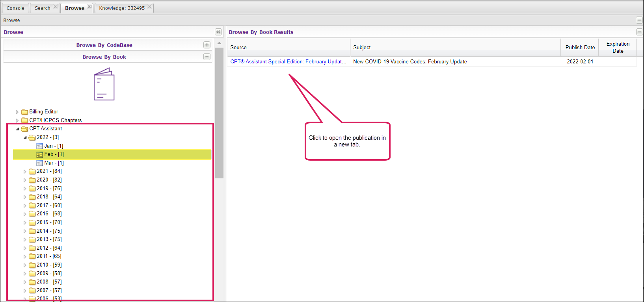Close the Search tab
644x302 pixels.
tap(56, 7)
